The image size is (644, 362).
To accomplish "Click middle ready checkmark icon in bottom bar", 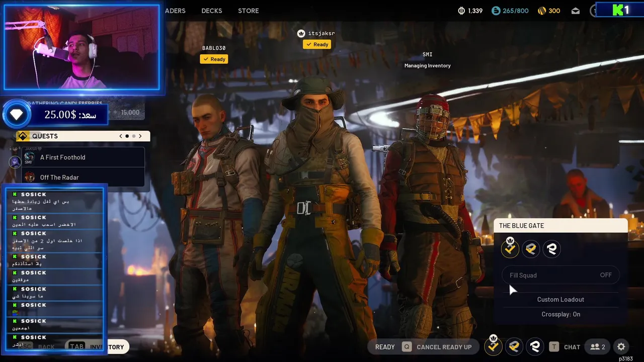I will click(x=514, y=346).
